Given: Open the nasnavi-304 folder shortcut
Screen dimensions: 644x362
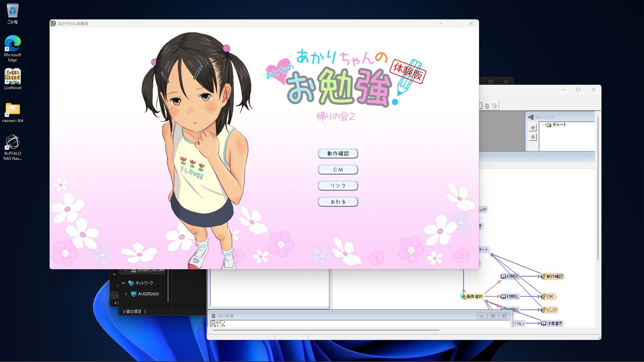Looking at the screenshot, I should pos(12,113).
